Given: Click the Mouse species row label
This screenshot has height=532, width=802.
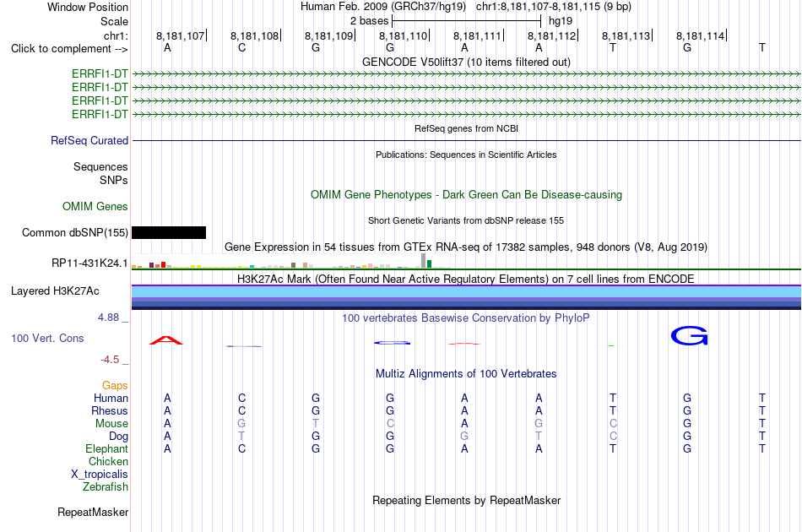Looking at the screenshot, I should [111, 424].
